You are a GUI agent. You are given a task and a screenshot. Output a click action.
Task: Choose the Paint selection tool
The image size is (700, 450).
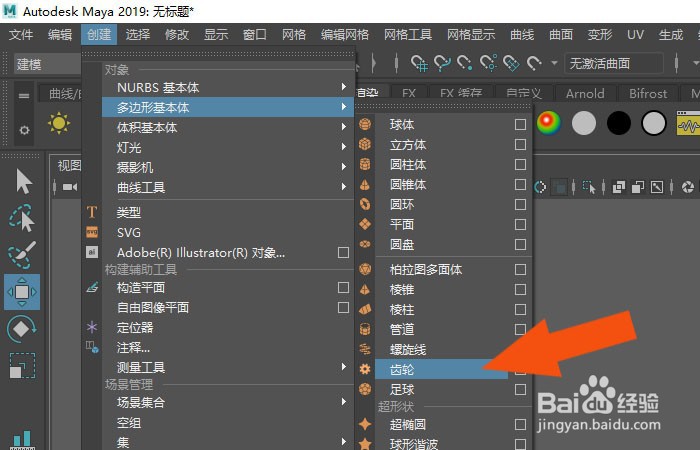pos(22,255)
